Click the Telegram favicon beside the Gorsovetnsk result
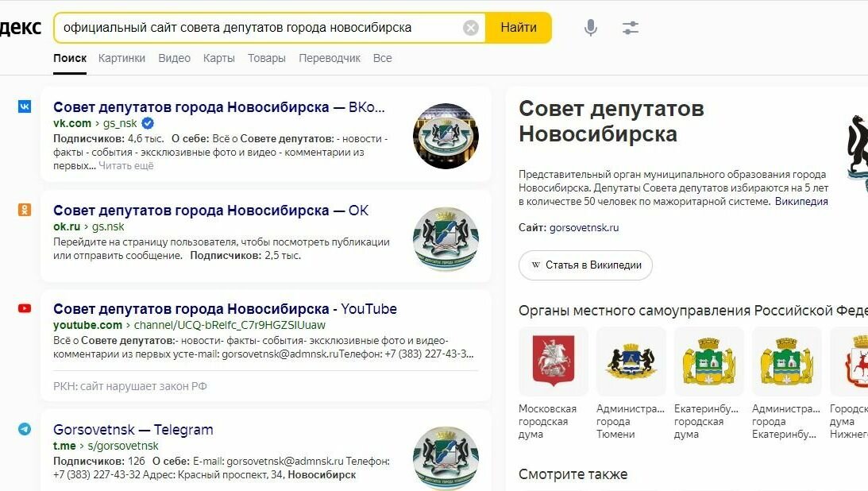The width and height of the screenshot is (868, 491). (x=25, y=429)
